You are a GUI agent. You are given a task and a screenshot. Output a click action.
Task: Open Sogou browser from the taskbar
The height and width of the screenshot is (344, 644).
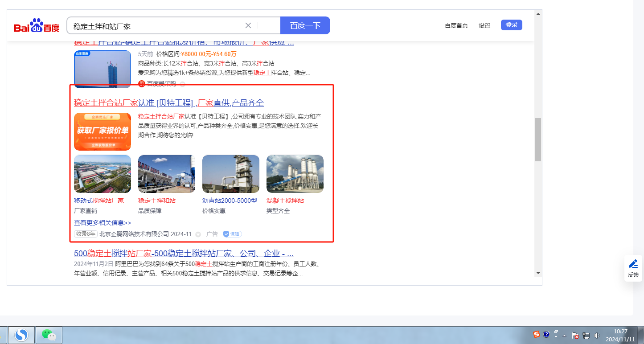[x=21, y=335]
